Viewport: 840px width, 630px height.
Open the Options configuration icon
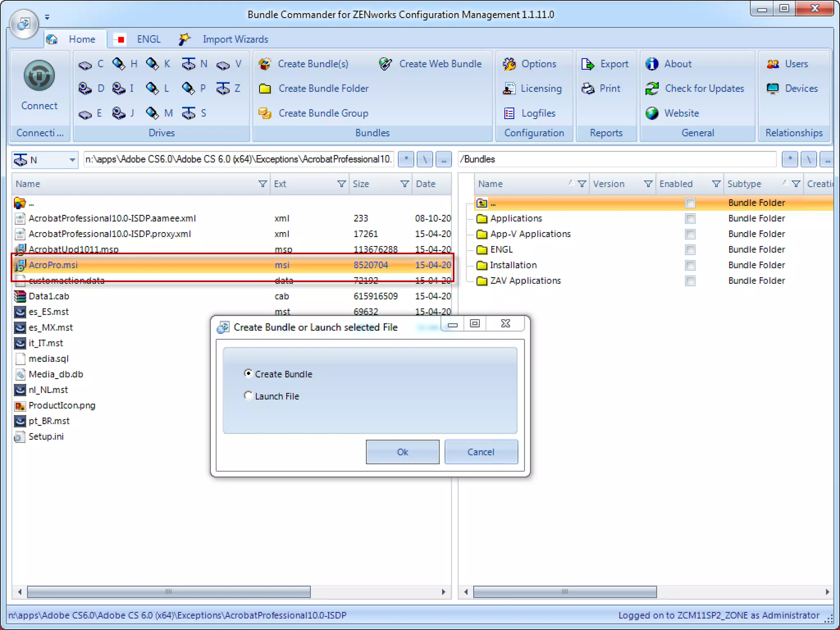click(x=509, y=64)
